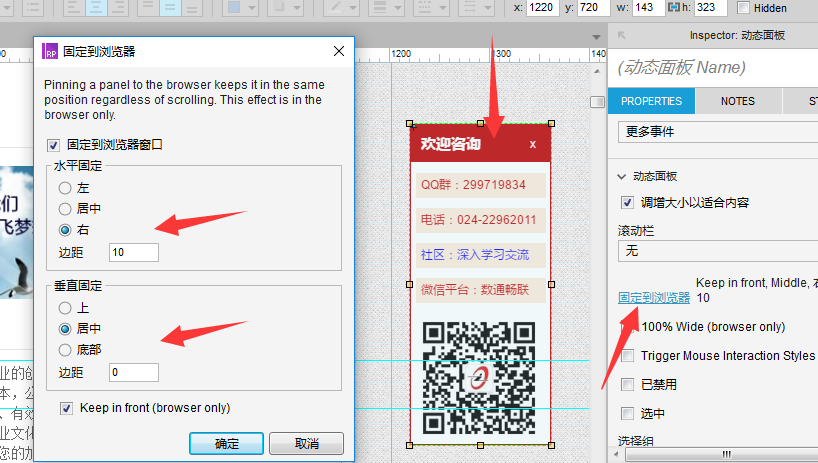Select the 右 horizontal pin radio

point(65,230)
